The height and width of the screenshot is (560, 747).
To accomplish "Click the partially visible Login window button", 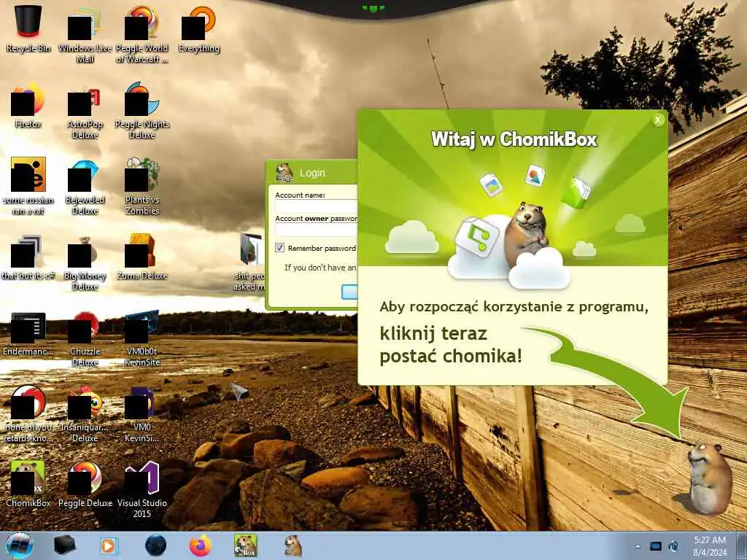I will coord(349,292).
